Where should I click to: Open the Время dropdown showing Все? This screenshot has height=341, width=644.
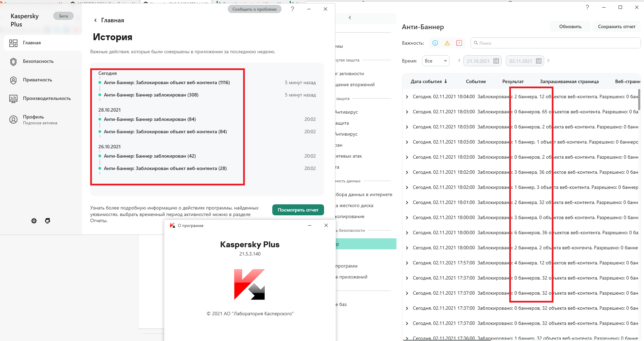[x=436, y=61]
